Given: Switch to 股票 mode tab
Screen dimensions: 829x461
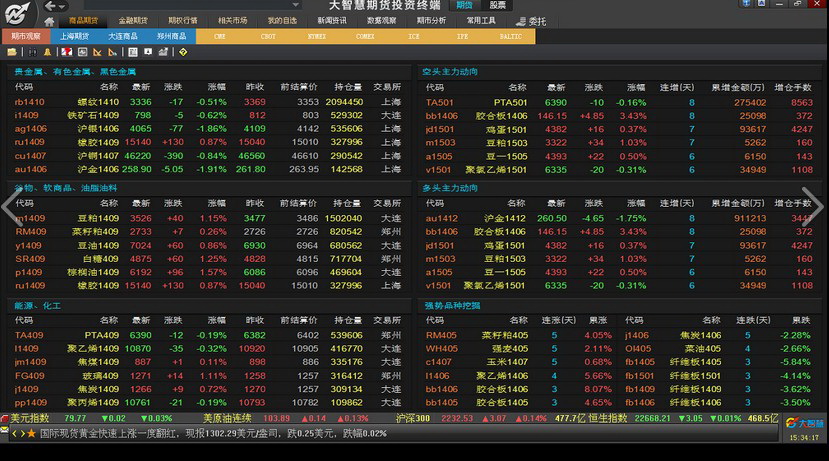Looking at the screenshot, I should (498, 5).
